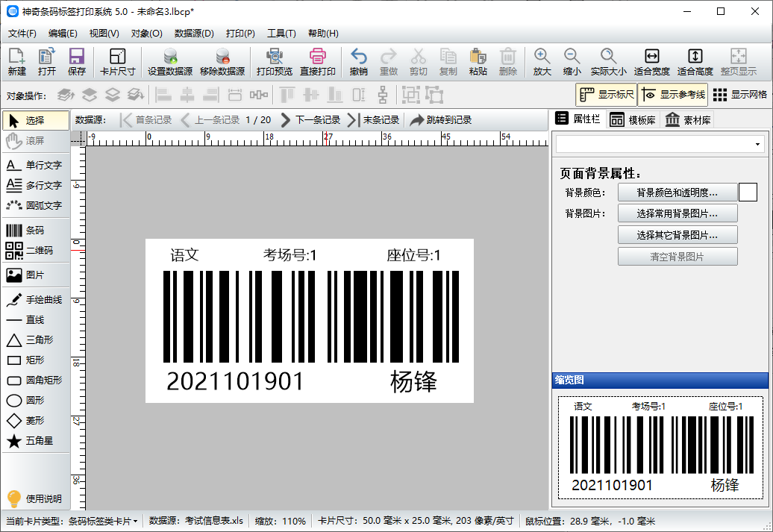The image size is (773, 532).
Task: Undo last action with 撤销
Action: click(358, 62)
